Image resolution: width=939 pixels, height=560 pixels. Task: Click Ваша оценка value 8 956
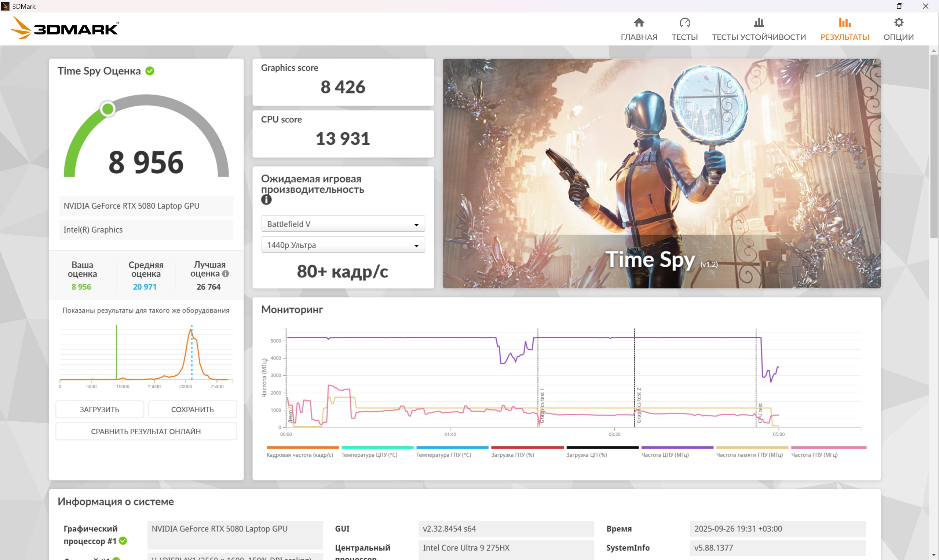pos(81,287)
